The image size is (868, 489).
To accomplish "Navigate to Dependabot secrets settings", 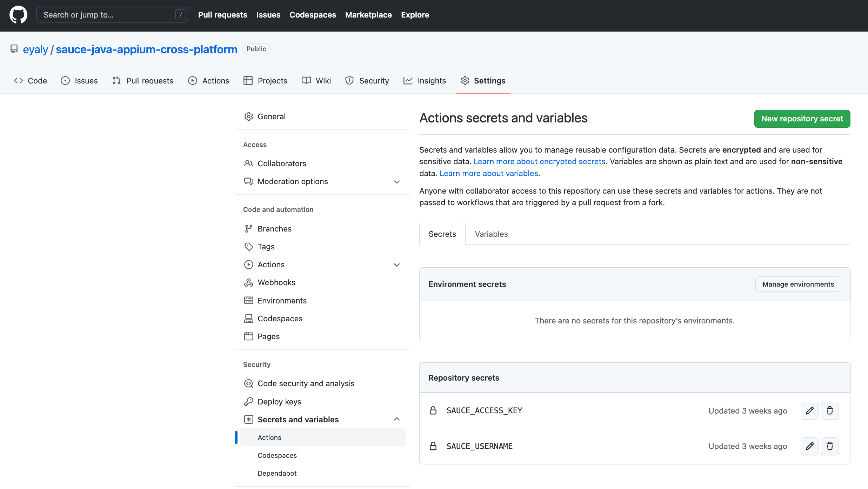I will [x=276, y=473].
